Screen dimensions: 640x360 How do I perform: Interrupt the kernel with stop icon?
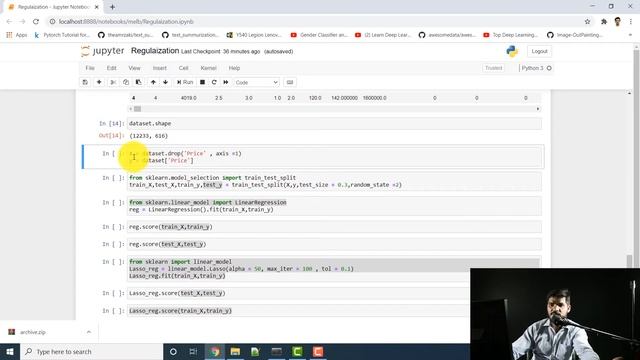click(x=202, y=82)
